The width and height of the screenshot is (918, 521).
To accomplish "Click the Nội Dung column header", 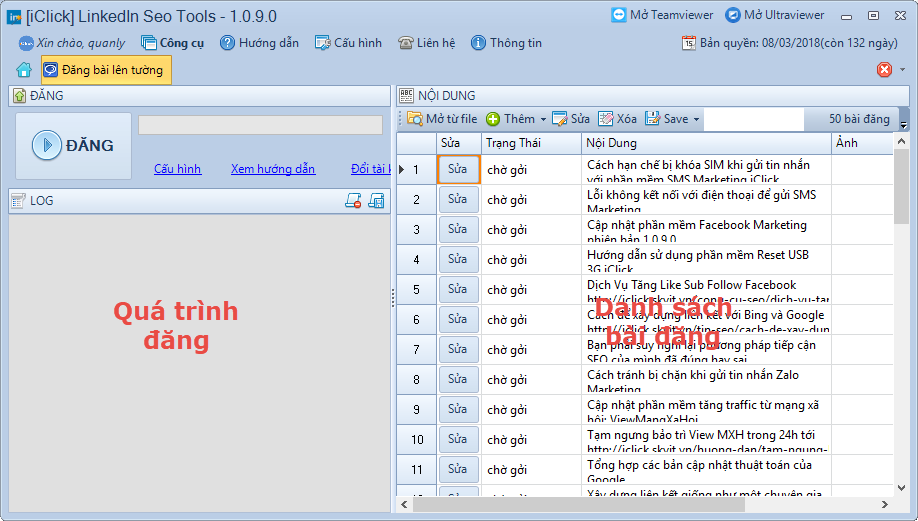I will pyautogui.click(x=706, y=143).
